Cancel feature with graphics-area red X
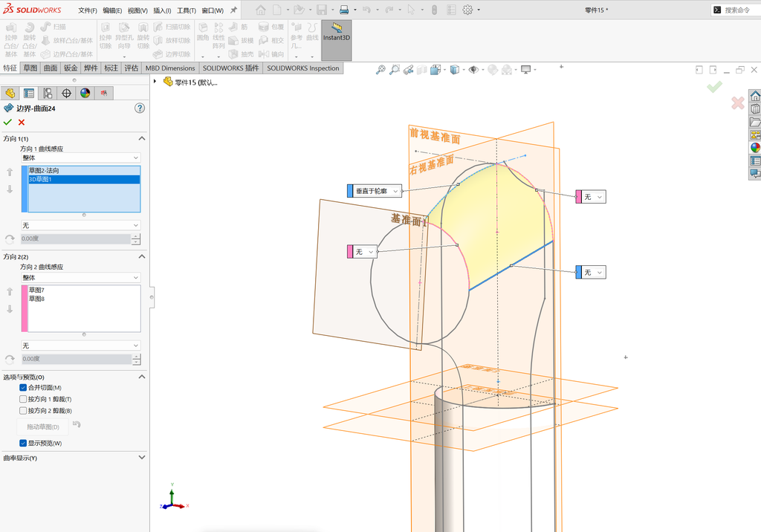This screenshot has height=532, width=761. tap(738, 103)
